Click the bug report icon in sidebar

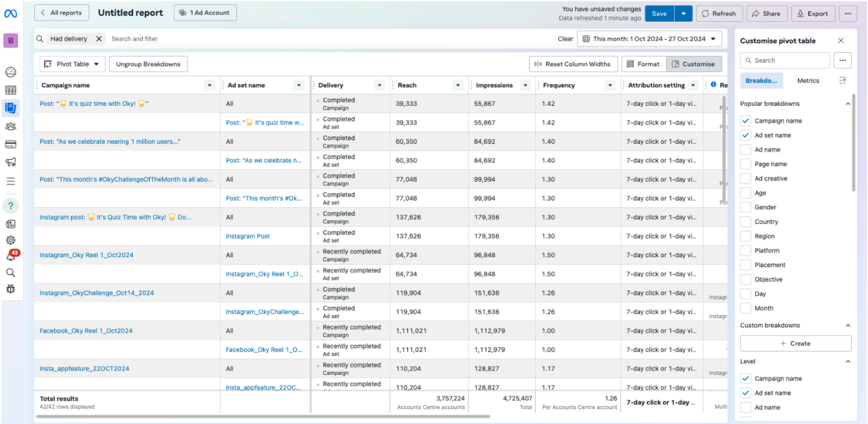[x=11, y=289]
